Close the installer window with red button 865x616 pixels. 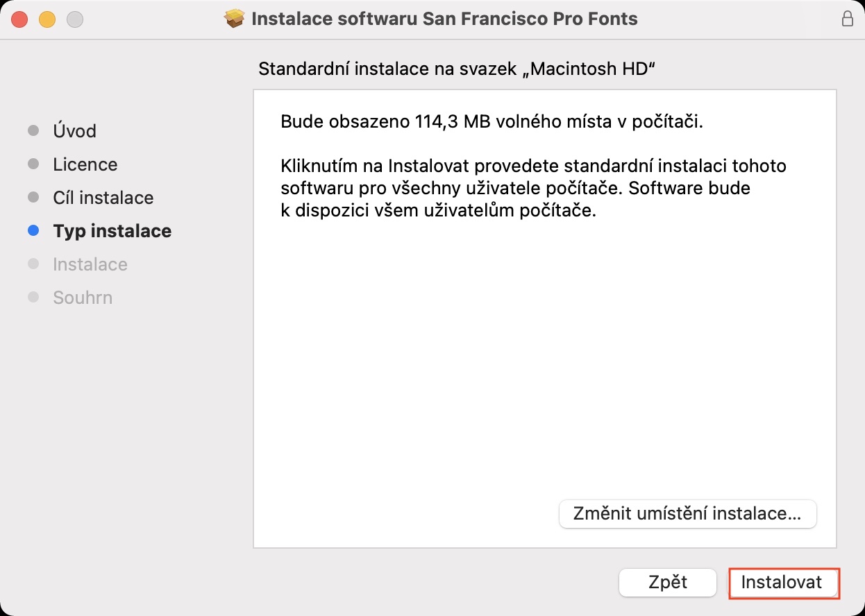click(x=19, y=19)
